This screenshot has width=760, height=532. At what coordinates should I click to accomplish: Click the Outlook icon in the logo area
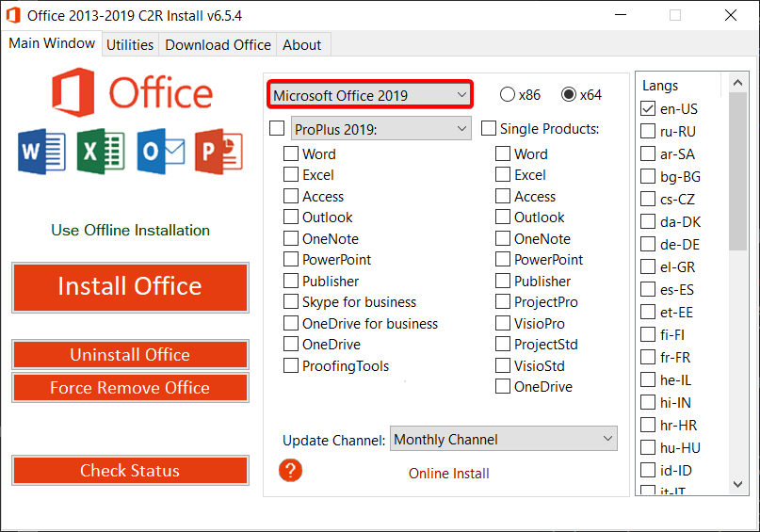pos(160,152)
